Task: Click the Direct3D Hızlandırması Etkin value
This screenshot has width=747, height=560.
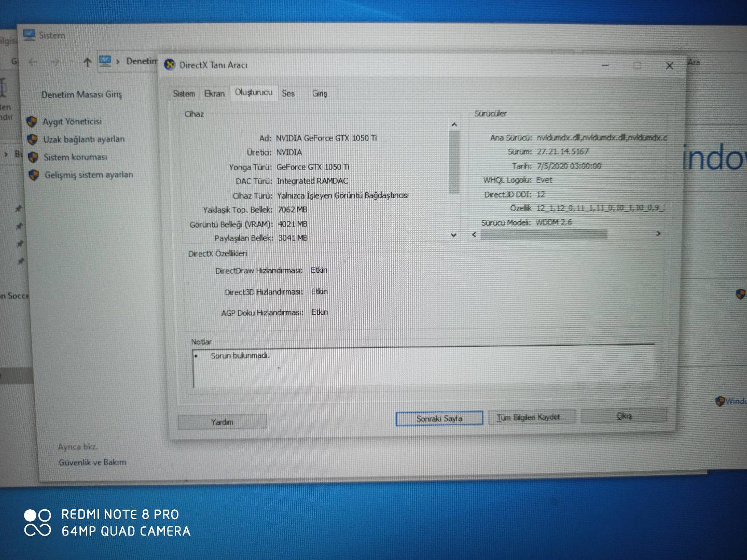Action: (319, 291)
